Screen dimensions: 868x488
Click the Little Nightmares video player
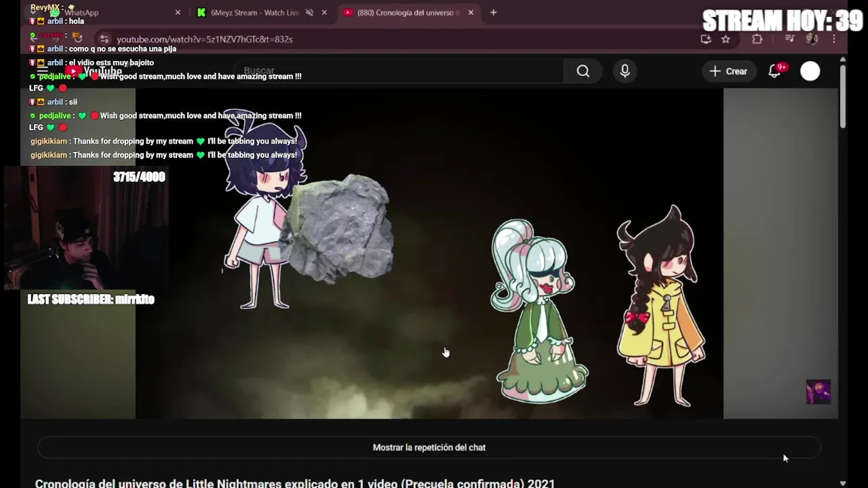[429, 253]
